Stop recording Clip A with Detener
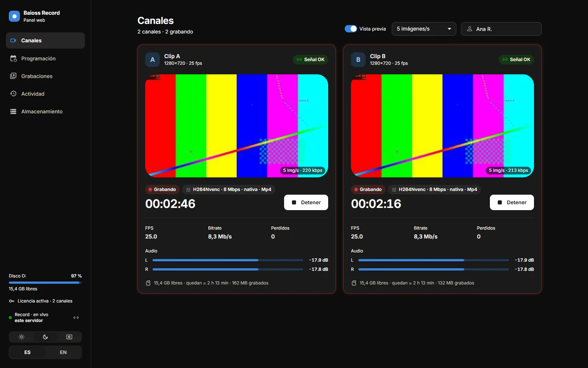 (306, 202)
